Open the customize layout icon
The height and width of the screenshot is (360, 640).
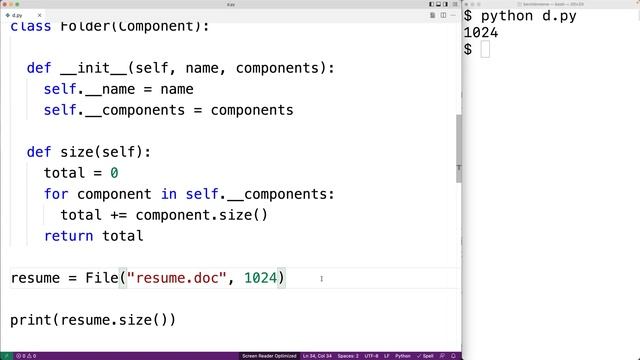[x=455, y=4]
